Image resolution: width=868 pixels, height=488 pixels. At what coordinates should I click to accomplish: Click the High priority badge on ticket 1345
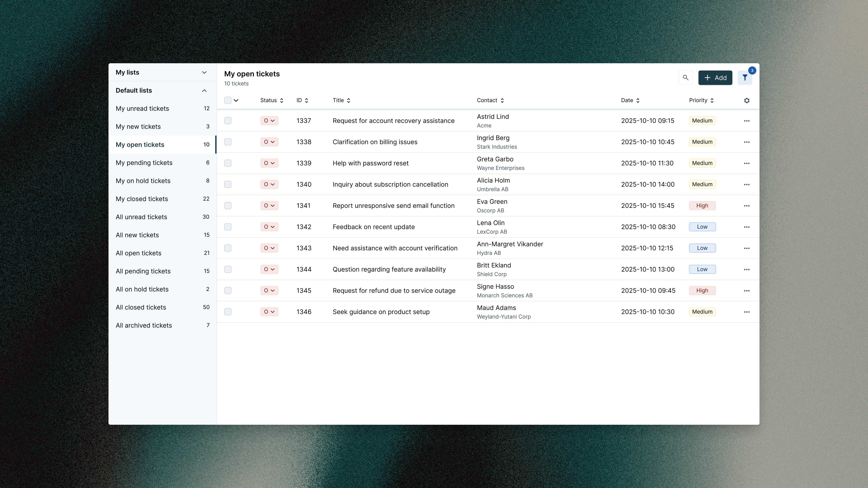click(x=702, y=290)
